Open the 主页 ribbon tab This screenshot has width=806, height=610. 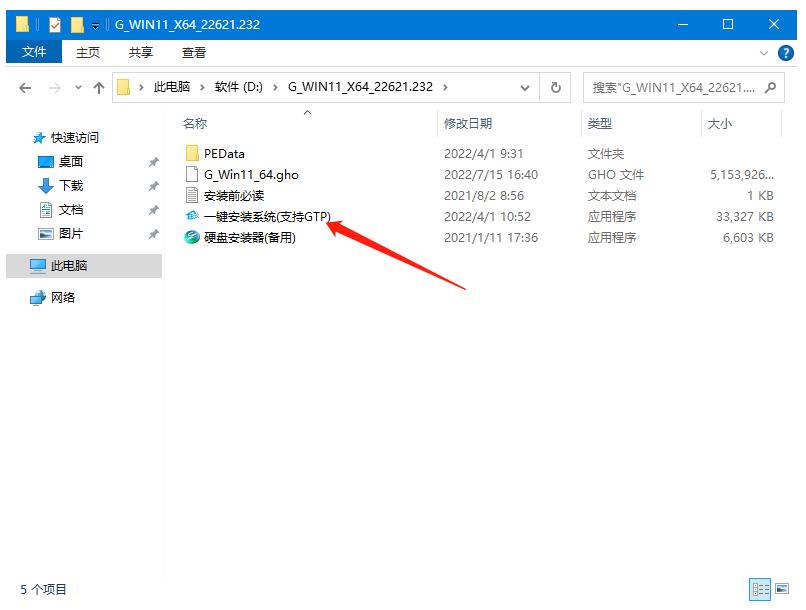[88, 52]
